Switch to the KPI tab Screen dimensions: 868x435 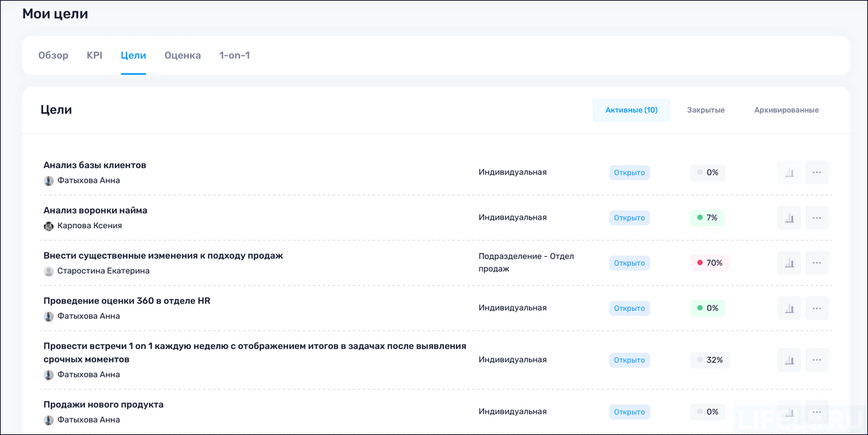[x=94, y=55]
